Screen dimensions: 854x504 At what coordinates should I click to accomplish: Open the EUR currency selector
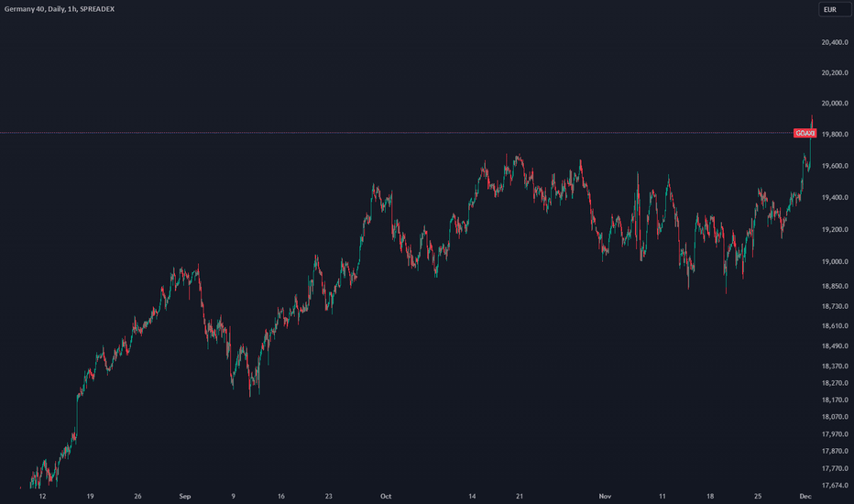[834, 9]
